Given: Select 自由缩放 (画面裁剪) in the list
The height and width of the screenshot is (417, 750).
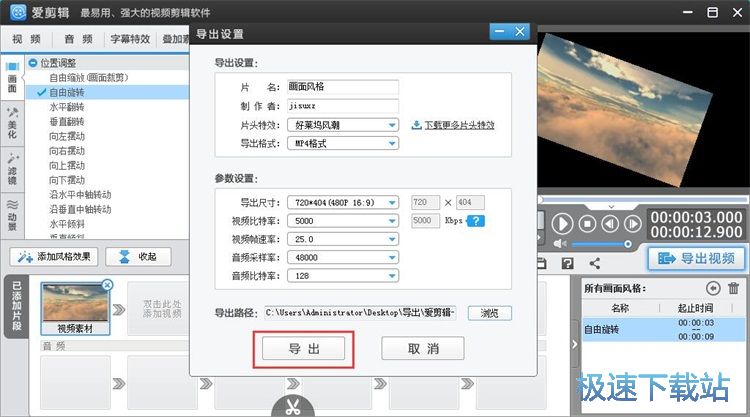Looking at the screenshot, I should click(x=88, y=77).
